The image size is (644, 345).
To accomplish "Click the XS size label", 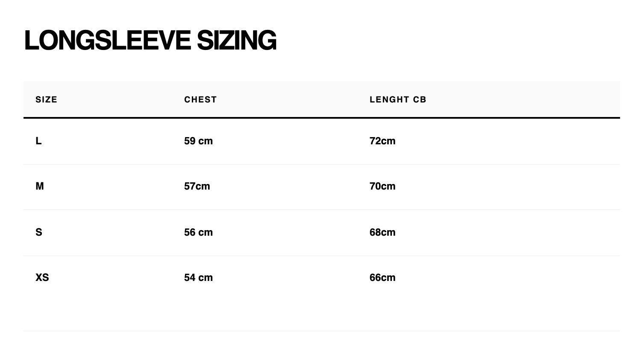I will [x=42, y=278].
